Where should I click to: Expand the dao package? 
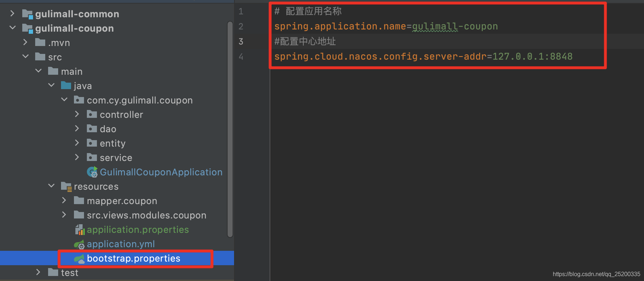point(77,129)
